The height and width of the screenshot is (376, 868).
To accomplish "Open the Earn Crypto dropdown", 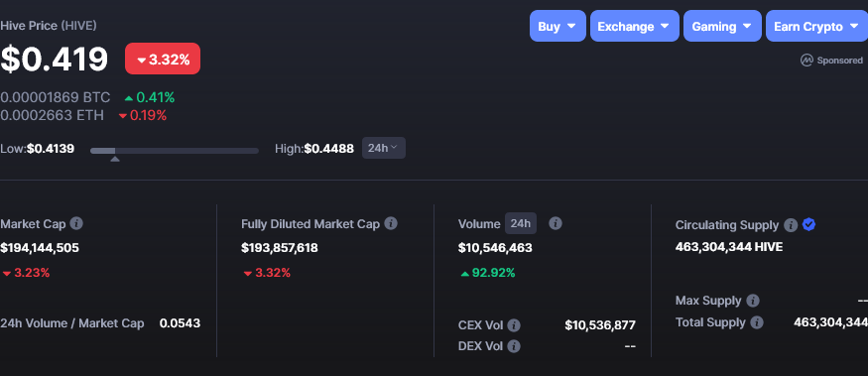I will coord(816,26).
